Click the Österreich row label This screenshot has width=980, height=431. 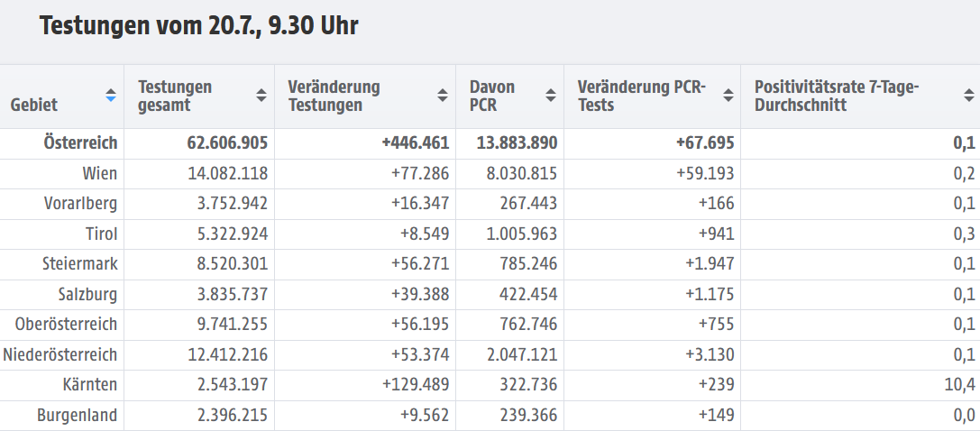pyautogui.click(x=80, y=143)
